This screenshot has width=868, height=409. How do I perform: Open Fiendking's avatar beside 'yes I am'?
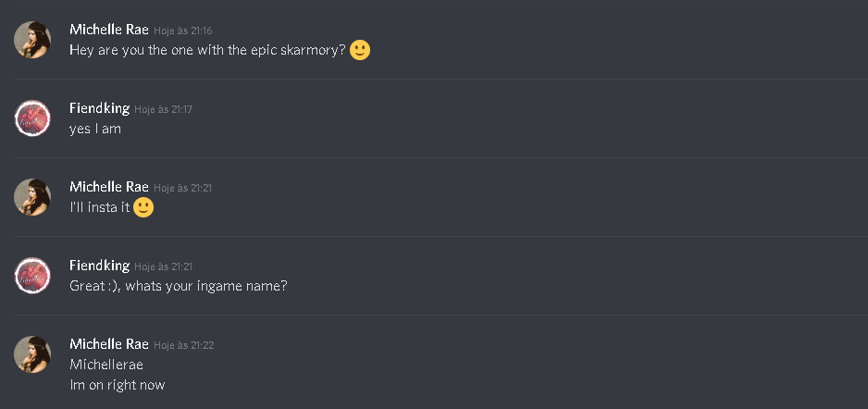pos(32,118)
